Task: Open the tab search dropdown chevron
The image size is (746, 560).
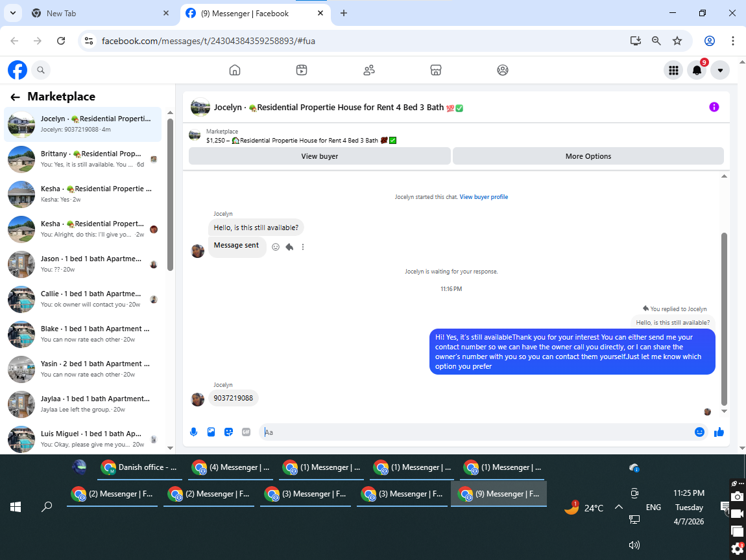Action: (13, 14)
